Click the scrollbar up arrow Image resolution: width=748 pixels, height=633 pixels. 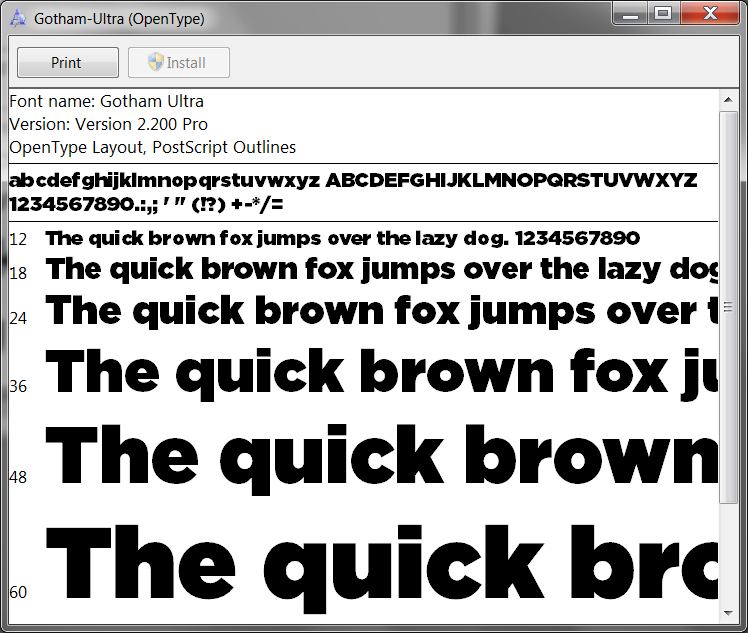click(728, 100)
